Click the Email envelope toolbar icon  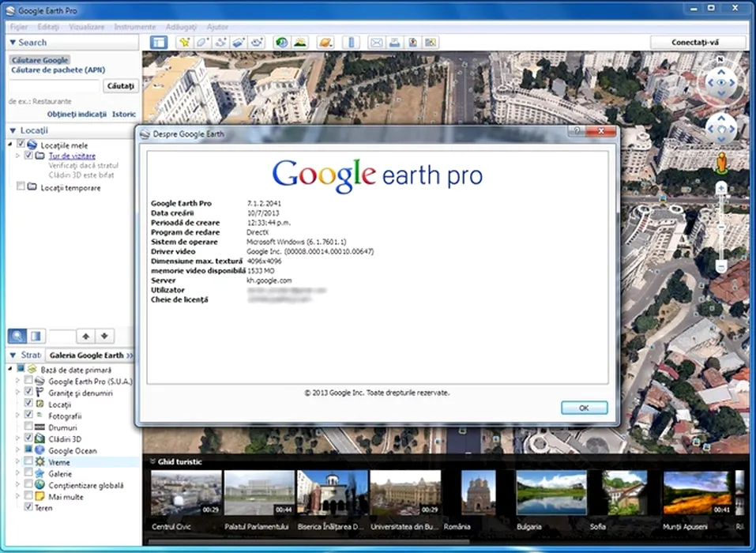[x=376, y=43]
